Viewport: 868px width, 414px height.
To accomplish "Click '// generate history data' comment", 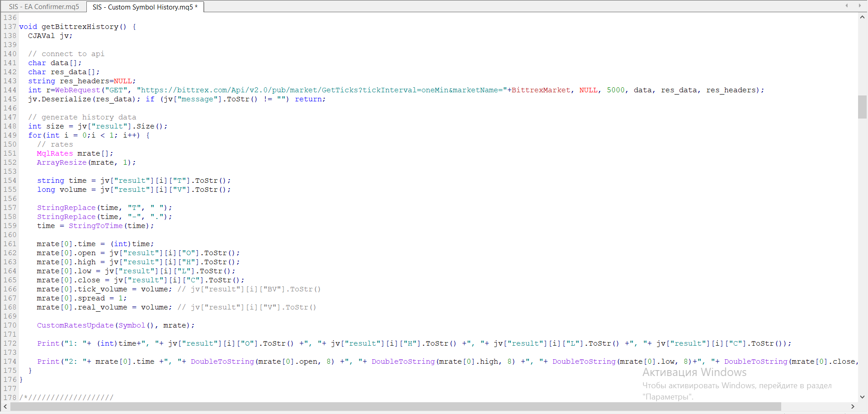I will [82, 117].
